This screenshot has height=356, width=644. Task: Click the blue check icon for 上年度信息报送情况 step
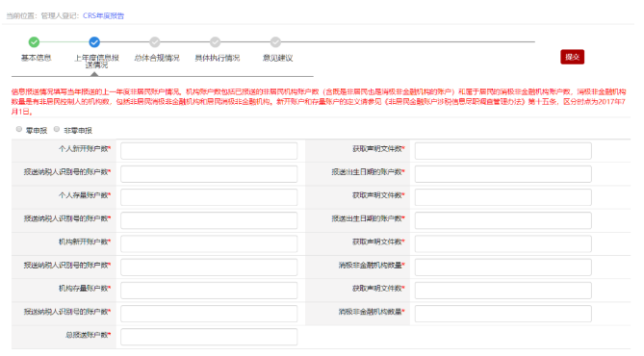click(x=94, y=42)
